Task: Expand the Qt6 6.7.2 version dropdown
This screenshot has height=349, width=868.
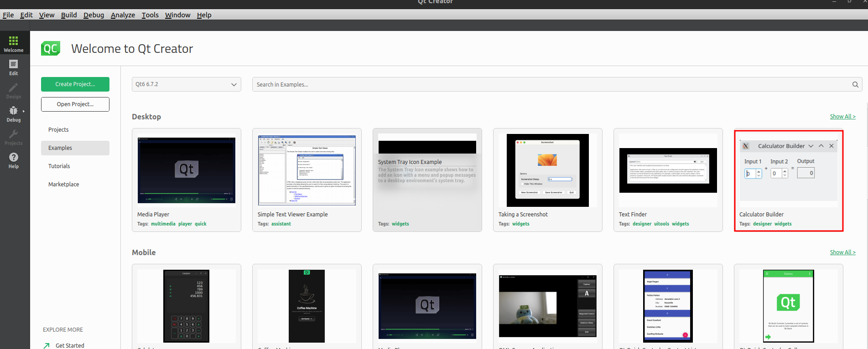Action: point(187,84)
